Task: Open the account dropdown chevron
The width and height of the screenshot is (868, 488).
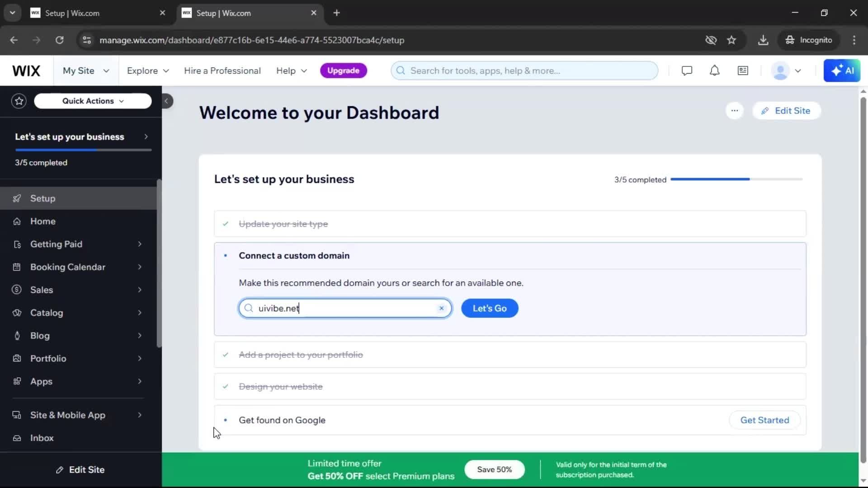Action: pos(798,71)
